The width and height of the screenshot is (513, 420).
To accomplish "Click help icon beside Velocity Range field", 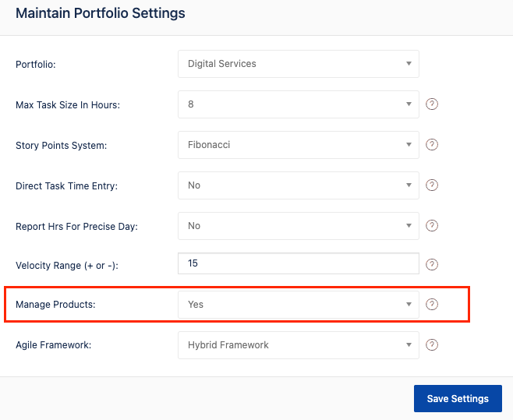I will point(432,264).
